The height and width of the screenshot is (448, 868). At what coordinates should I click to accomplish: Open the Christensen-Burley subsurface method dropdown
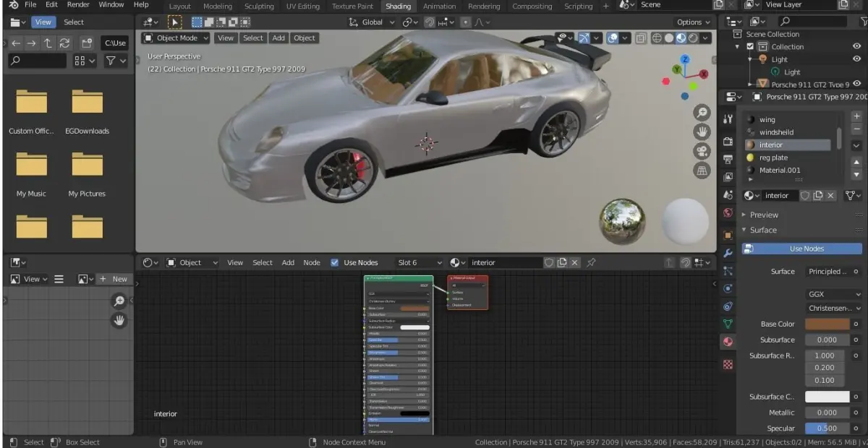[834, 309]
